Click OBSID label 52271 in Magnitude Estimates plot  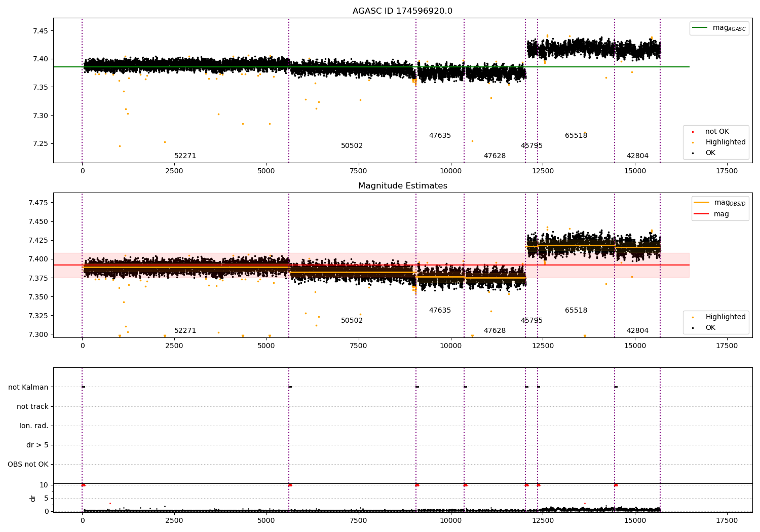point(185,331)
